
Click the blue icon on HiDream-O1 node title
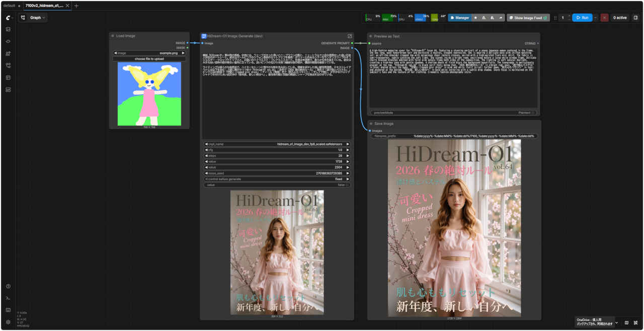point(204,36)
